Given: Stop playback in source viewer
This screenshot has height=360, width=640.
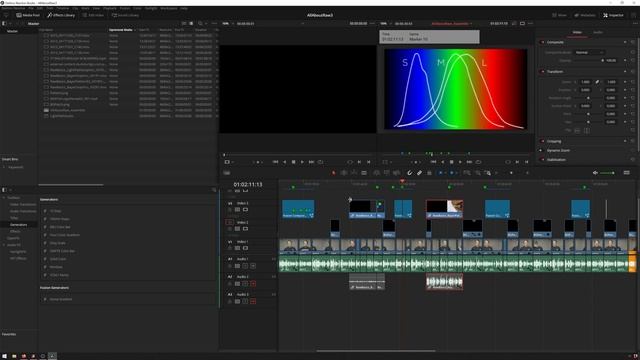Looking at the screenshot, I should pyautogui.click(x=293, y=162).
